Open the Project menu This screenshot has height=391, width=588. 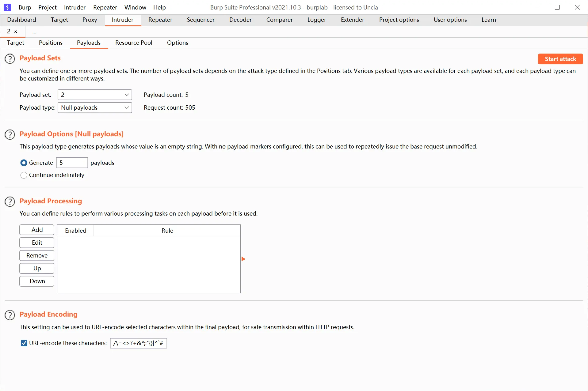pyautogui.click(x=48, y=7)
